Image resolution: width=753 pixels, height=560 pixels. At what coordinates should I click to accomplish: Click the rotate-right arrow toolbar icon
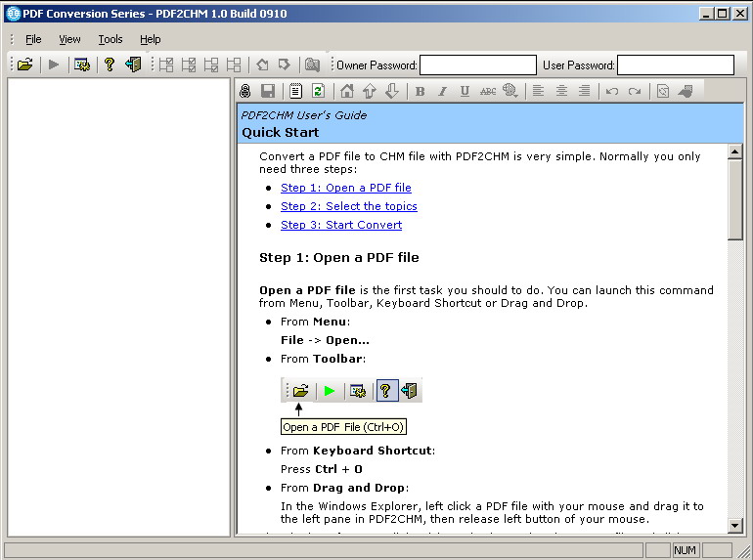pos(285,65)
